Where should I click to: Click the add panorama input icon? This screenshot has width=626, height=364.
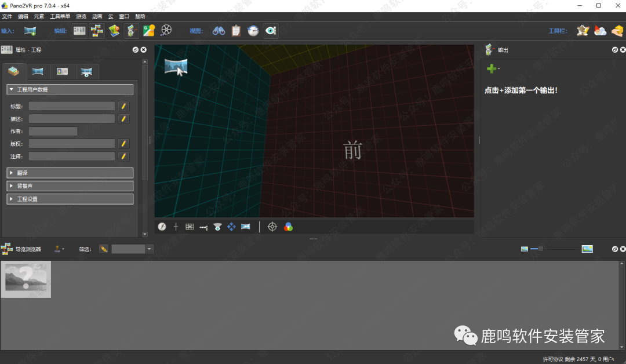click(x=30, y=31)
